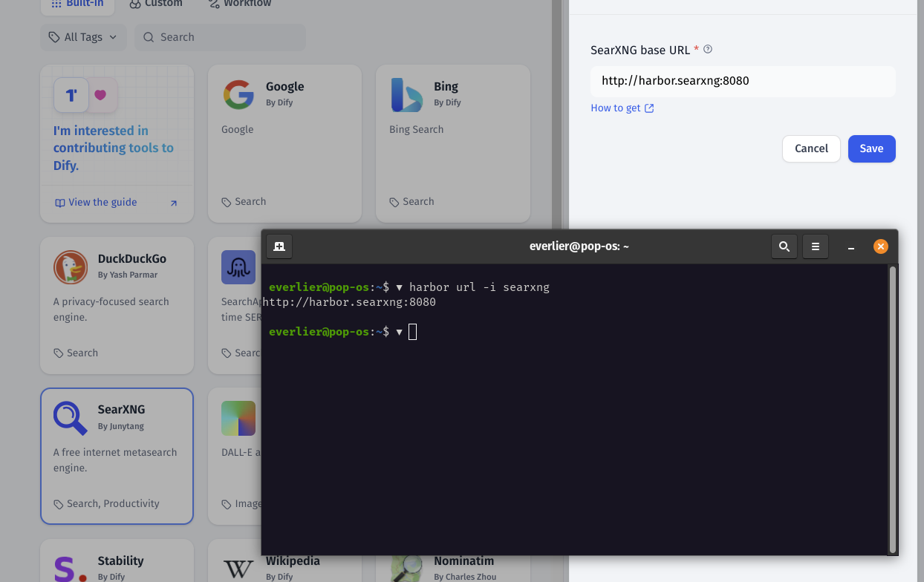This screenshot has height=582, width=924.
Task: Click terminal title 'everlier@pop-os: ~'
Action: coord(579,246)
